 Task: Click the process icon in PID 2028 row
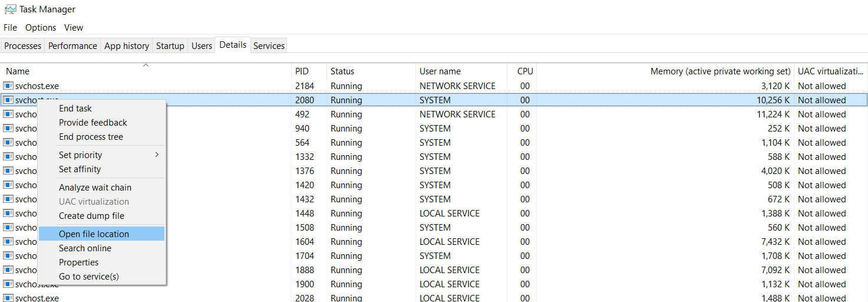click(8, 298)
